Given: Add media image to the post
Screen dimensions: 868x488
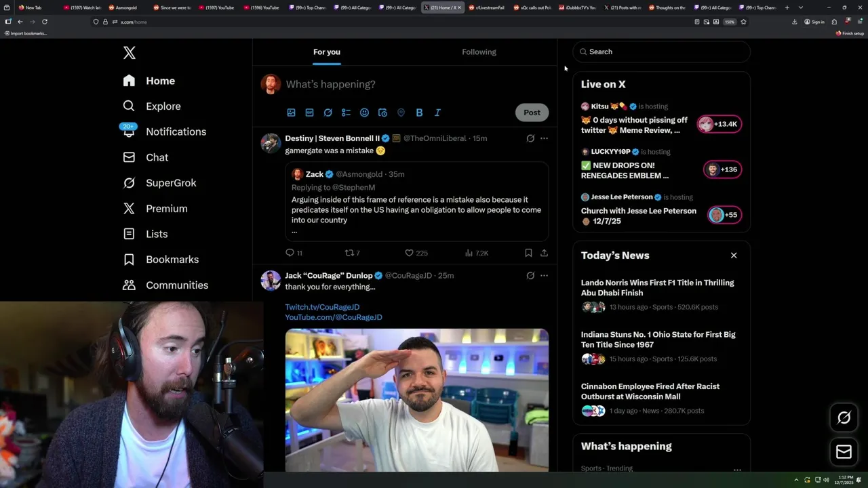Looking at the screenshot, I should [x=291, y=113].
